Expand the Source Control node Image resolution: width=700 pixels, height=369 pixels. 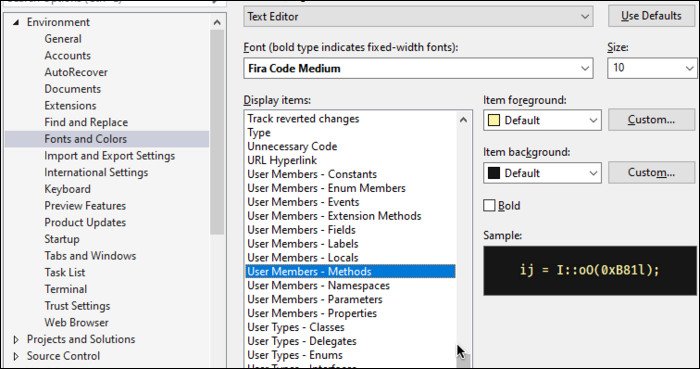[x=16, y=356]
